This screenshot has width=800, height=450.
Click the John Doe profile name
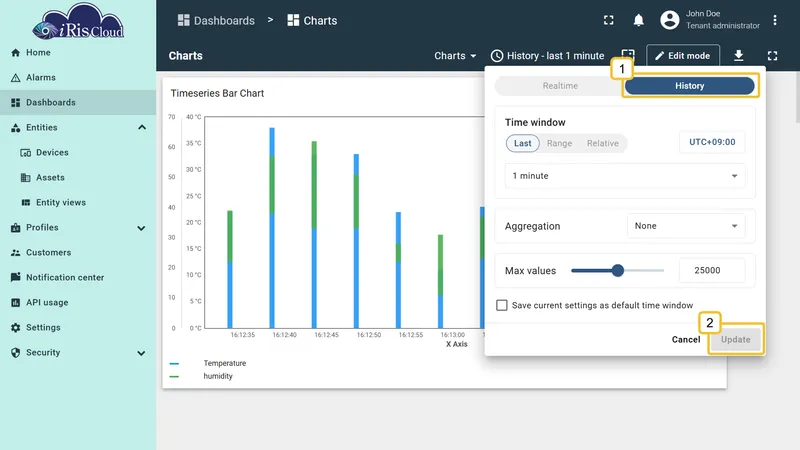703,14
